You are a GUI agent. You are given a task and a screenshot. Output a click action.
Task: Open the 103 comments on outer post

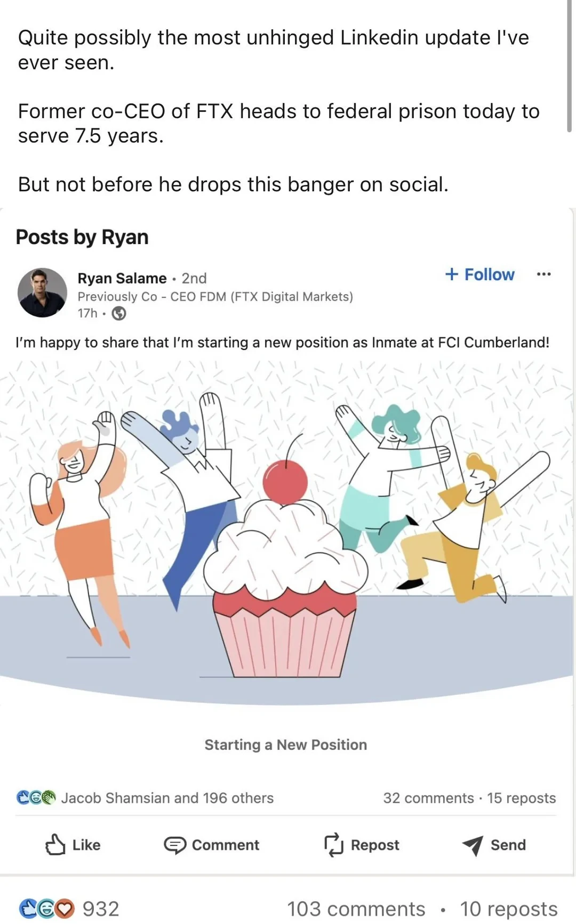pos(356,909)
